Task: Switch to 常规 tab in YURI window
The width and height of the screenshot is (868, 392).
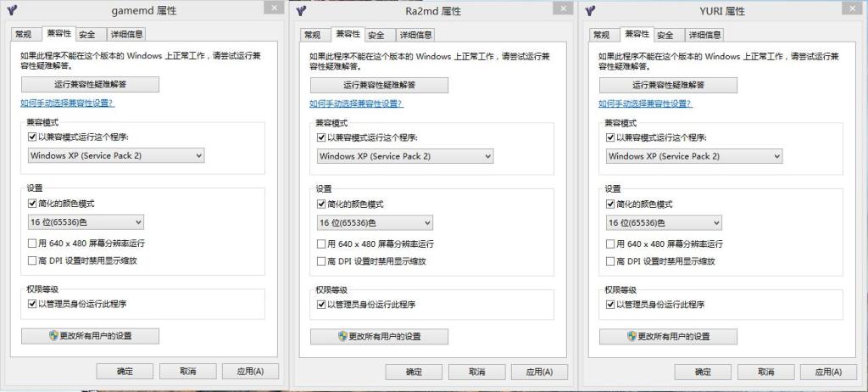Action: (602, 35)
